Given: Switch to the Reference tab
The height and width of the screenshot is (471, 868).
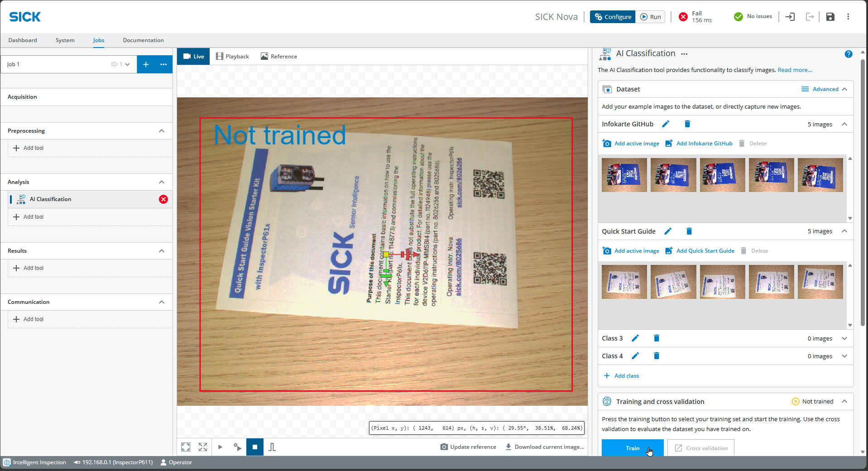Looking at the screenshot, I should (279, 57).
